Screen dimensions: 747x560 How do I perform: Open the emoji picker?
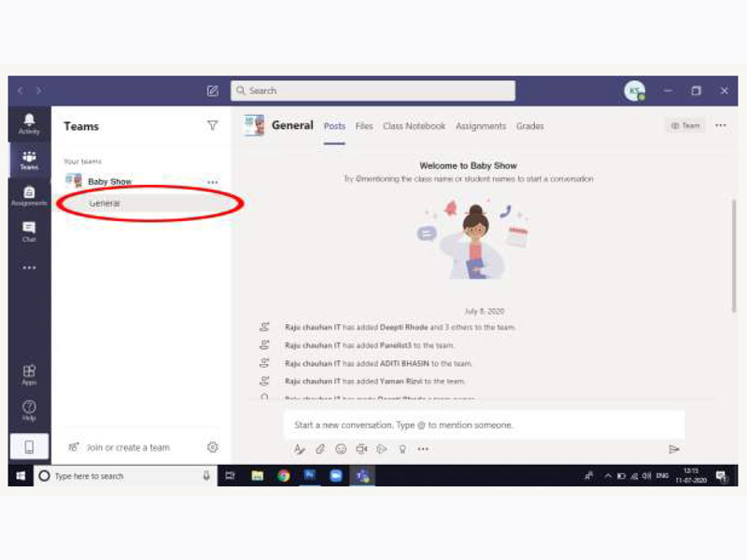341,449
